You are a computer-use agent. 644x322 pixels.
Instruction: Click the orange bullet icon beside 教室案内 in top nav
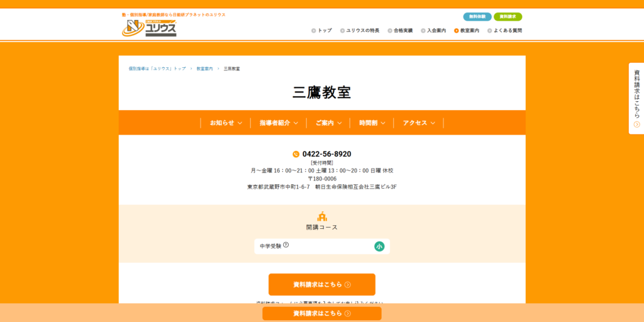click(456, 30)
